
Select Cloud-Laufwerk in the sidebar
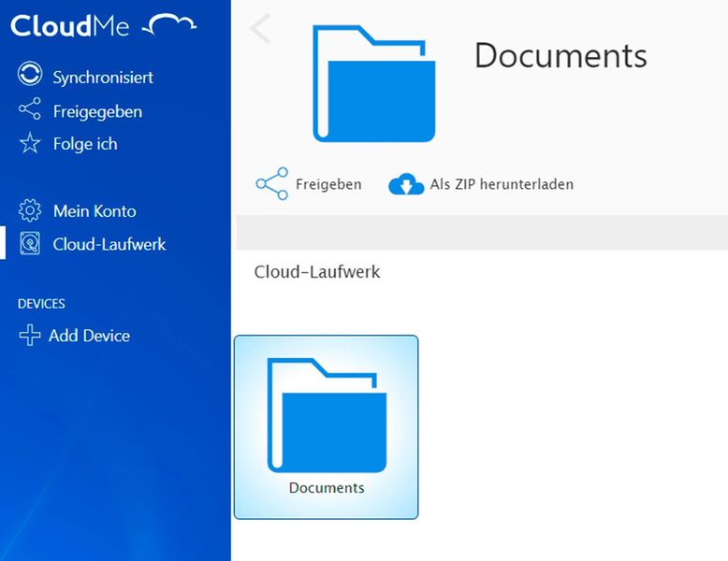[109, 244]
